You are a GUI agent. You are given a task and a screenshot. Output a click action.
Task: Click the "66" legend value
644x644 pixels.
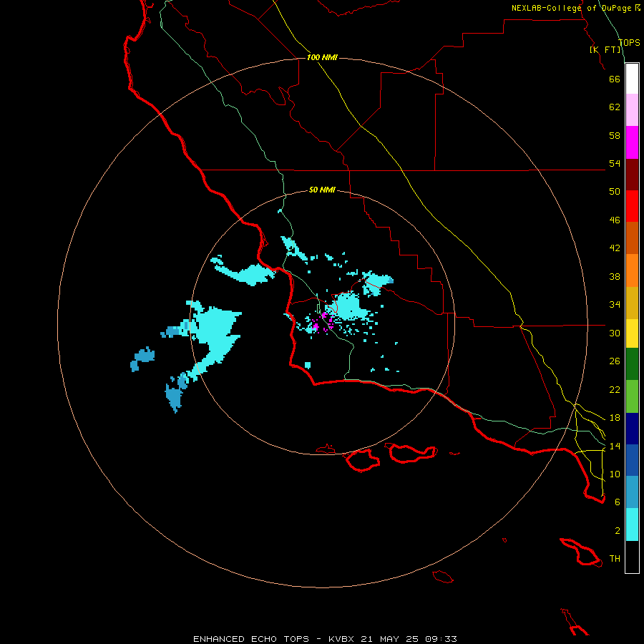pyautogui.click(x=615, y=79)
